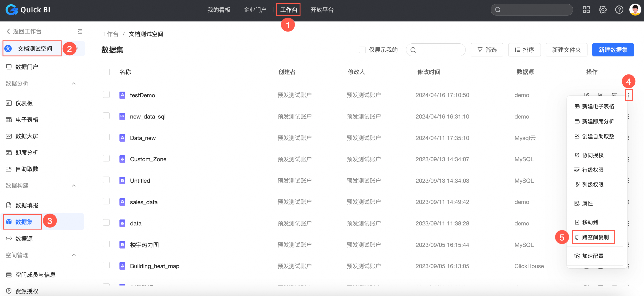
Task: Open more actions for new_data_sql row
Action: pyautogui.click(x=628, y=116)
